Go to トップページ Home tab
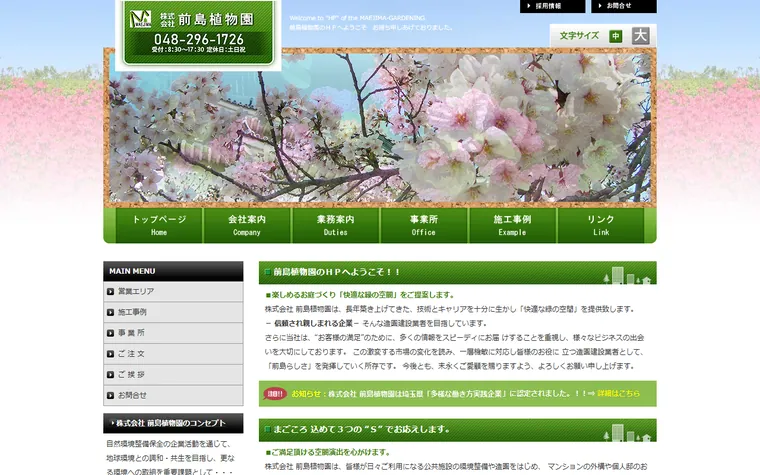Image resolution: width=760 pixels, height=475 pixels. [x=159, y=225]
